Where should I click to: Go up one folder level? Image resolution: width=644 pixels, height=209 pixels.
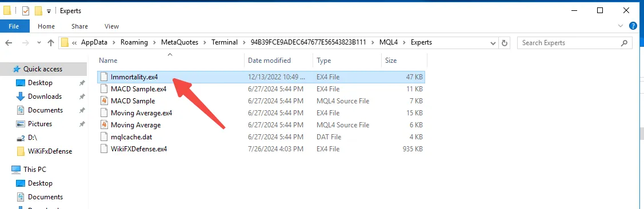[51, 43]
